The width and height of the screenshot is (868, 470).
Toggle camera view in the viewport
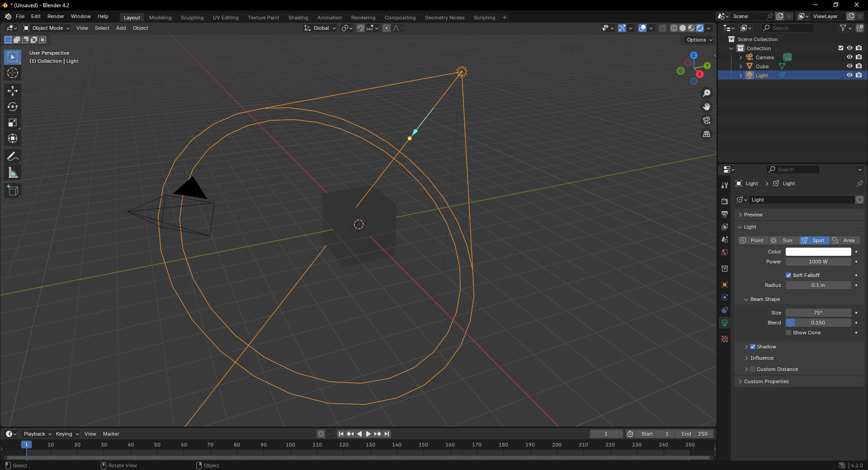click(x=706, y=121)
